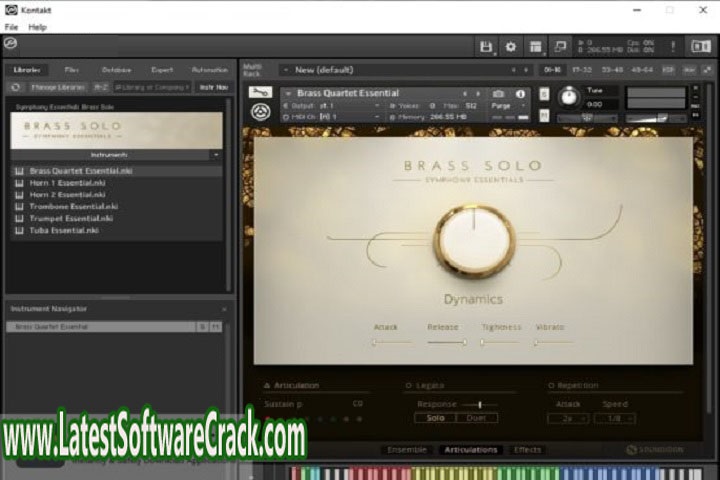Select rack page 49-64
The width and height of the screenshot is (720, 480).
[x=642, y=70]
